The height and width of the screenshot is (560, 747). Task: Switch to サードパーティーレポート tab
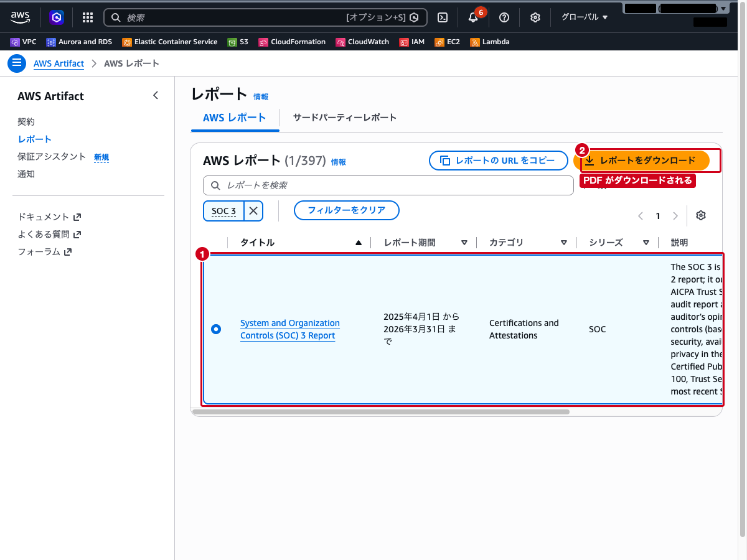[x=345, y=118]
